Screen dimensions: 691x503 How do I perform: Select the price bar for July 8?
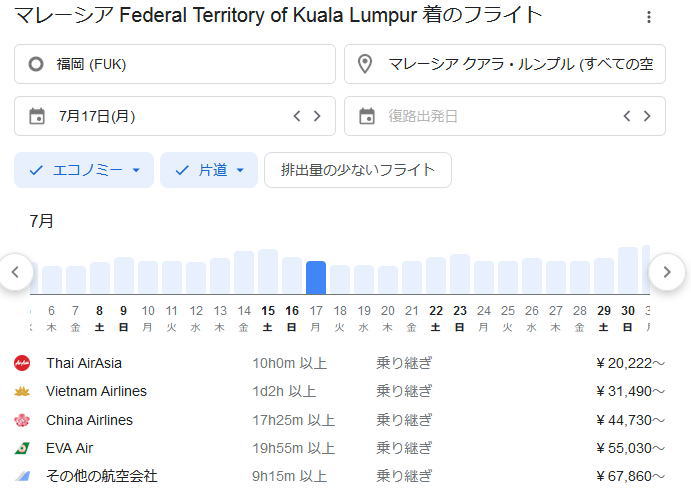click(100, 278)
